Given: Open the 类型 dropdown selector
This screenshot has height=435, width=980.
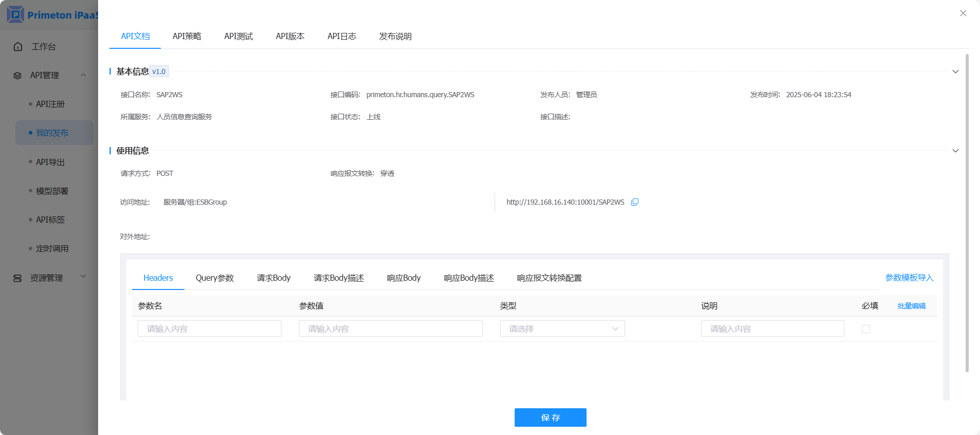Looking at the screenshot, I should pos(562,329).
